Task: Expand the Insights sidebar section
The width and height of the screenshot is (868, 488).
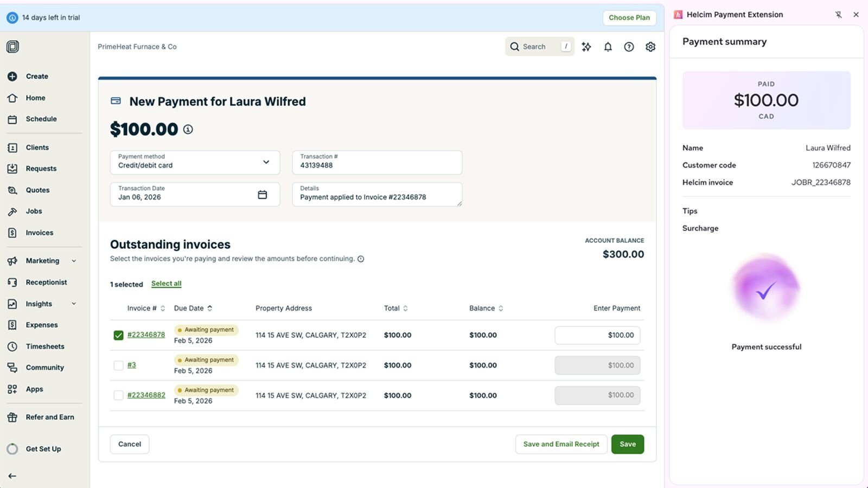Action: click(74, 304)
